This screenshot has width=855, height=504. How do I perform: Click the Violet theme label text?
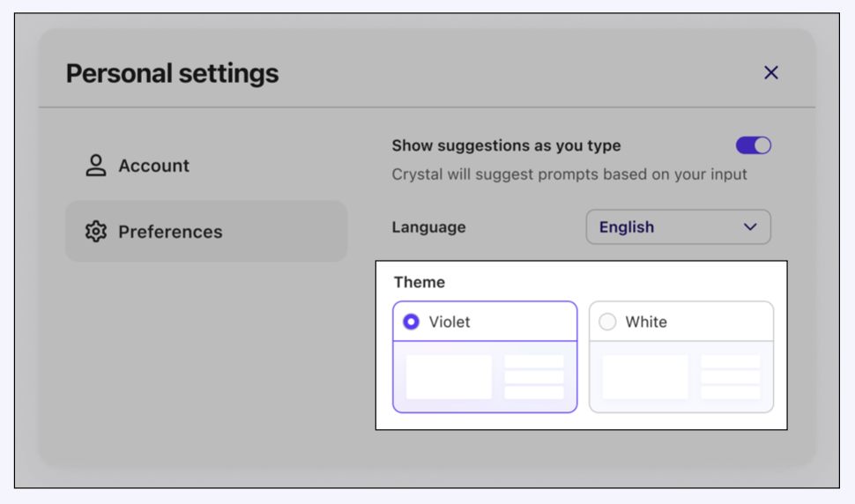tap(450, 322)
